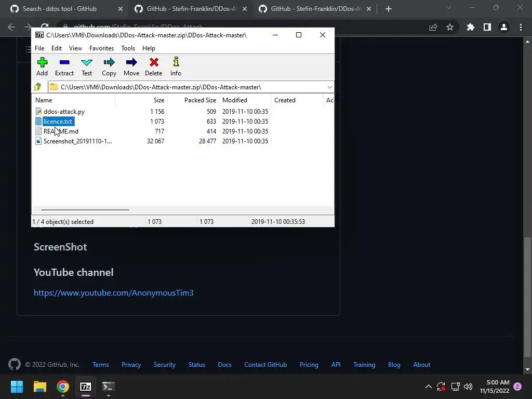Open the Edit menu in 7-Zip
The image size is (532, 399).
point(56,48)
